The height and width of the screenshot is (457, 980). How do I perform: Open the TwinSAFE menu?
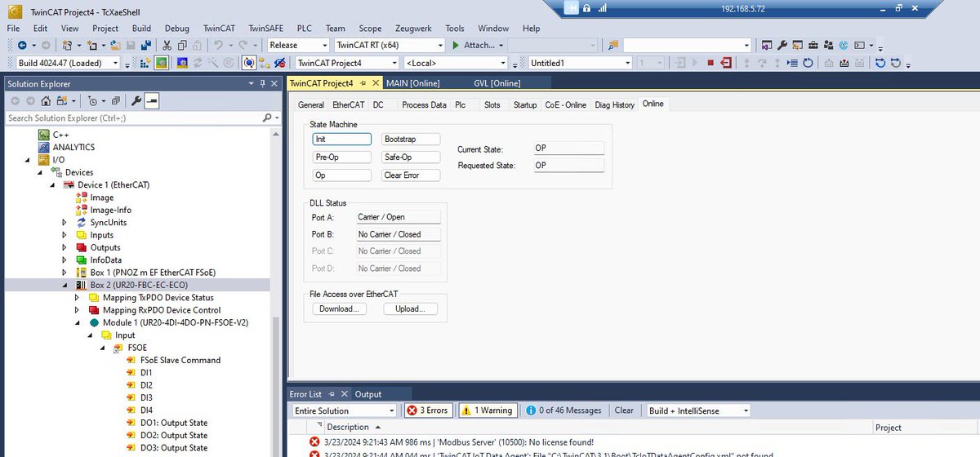[x=267, y=28]
